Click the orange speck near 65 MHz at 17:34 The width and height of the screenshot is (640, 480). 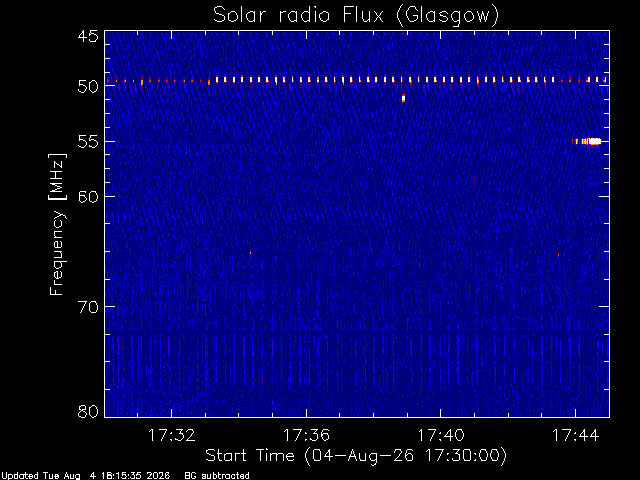point(251,253)
